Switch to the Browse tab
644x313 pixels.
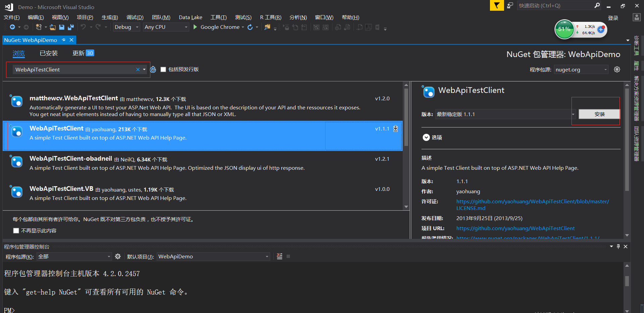coord(19,53)
